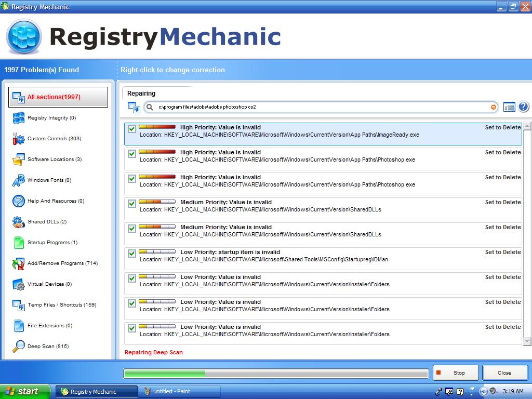Open Shared DLLs (2) section
Viewport: 532px width, 399px height.
point(47,221)
